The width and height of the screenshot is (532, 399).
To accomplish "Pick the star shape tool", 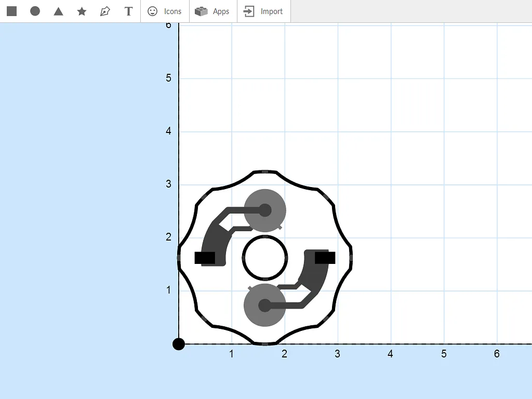I will coord(82,11).
